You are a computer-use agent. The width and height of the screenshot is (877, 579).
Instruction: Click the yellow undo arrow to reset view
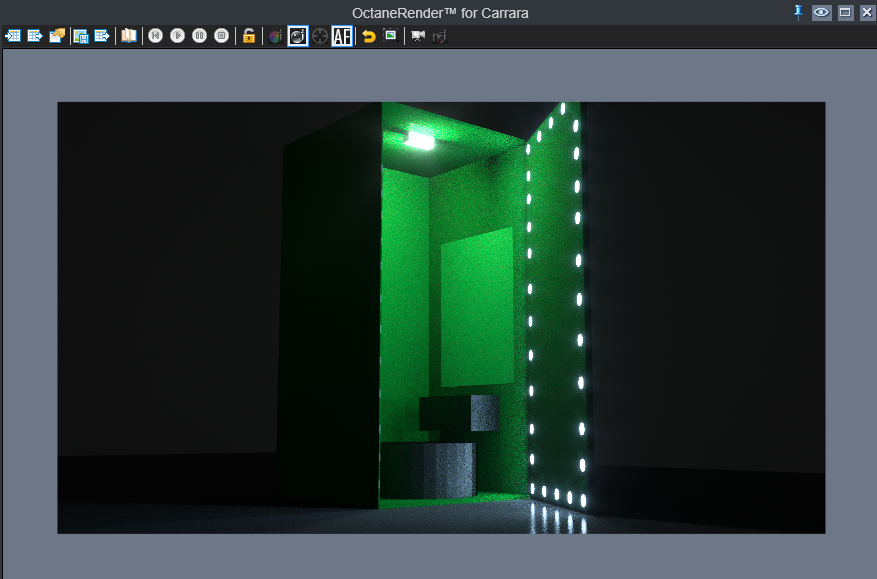pyautogui.click(x=369, y=36)
